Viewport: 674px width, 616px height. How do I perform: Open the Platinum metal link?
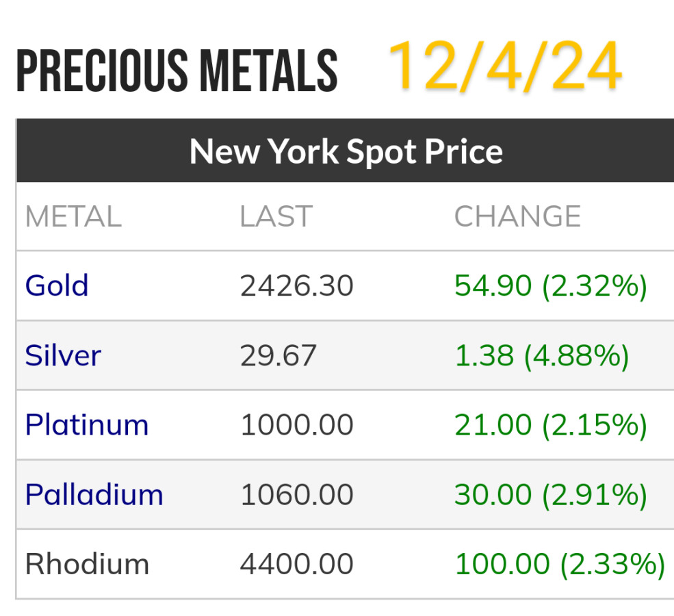click(x=87, y=425)
